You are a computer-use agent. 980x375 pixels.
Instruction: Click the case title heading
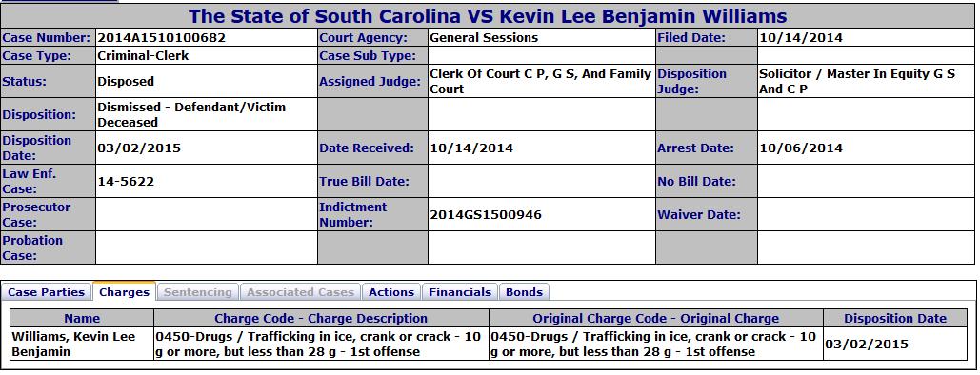489,16
